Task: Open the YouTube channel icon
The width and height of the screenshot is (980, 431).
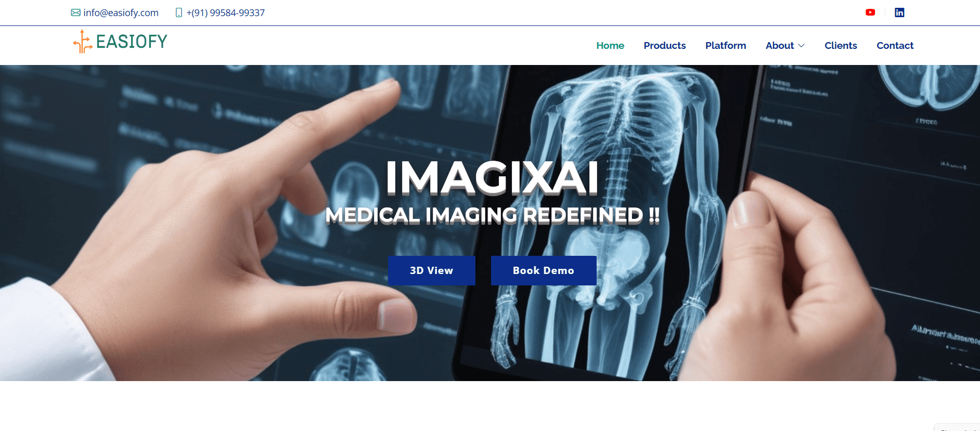Action: [870, 12]
